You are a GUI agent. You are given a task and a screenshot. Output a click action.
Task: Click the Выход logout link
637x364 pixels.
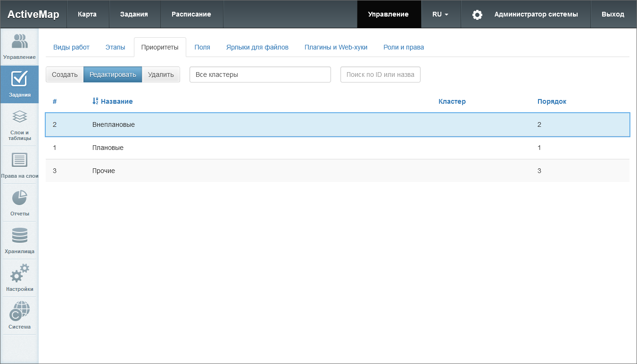[612, 15]
